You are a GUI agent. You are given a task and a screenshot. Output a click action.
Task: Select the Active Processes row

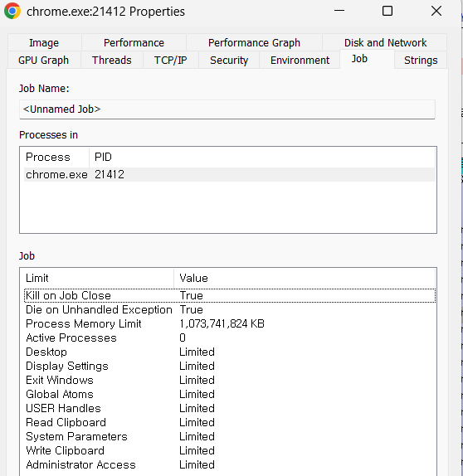[229, 338]
